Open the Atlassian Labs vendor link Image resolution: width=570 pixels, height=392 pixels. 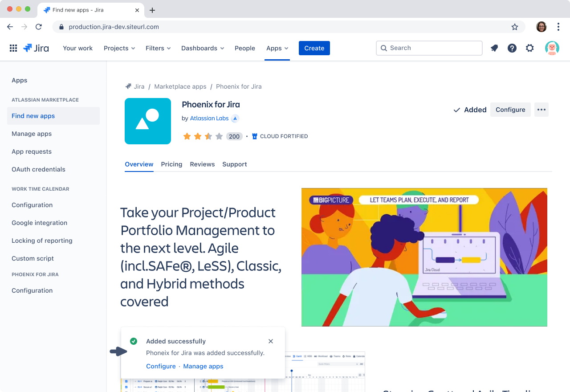[209, 118]
